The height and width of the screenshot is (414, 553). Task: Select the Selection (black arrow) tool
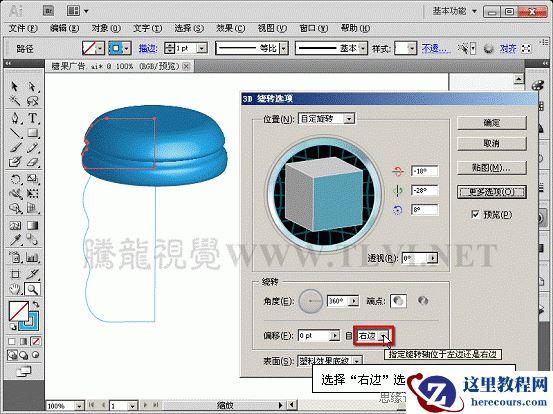click(x=15, y=87)
